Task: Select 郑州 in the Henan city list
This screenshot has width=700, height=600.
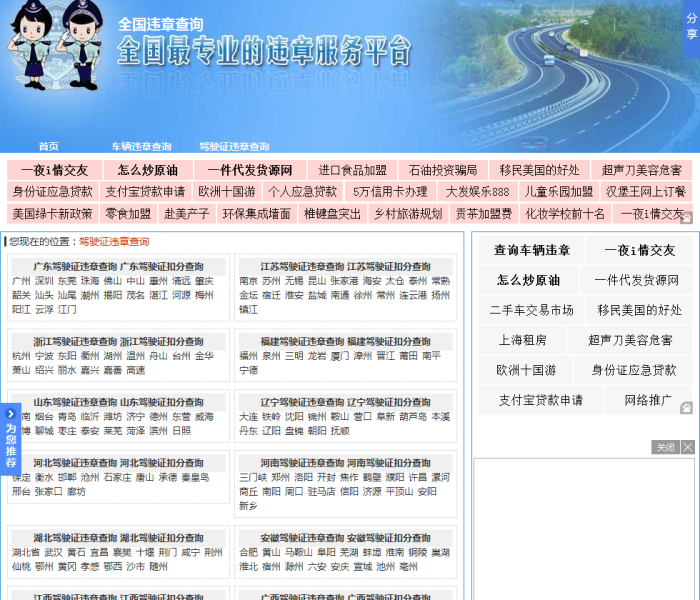Action: click(x=280, y=477)
